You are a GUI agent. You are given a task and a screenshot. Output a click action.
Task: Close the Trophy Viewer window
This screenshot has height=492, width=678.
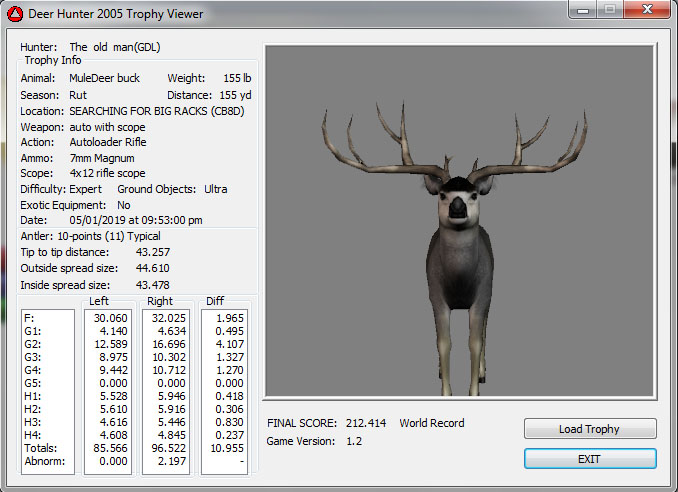click(645, 11)
